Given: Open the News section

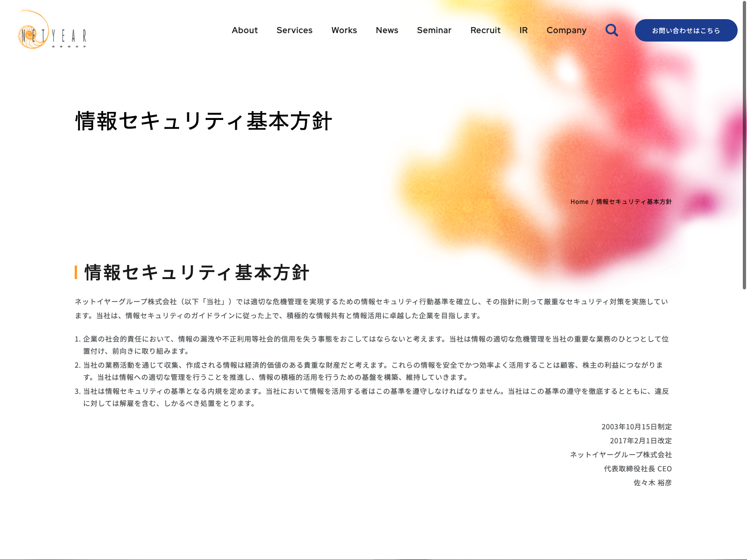Looking at the screenshot, I should click(387, 30).
